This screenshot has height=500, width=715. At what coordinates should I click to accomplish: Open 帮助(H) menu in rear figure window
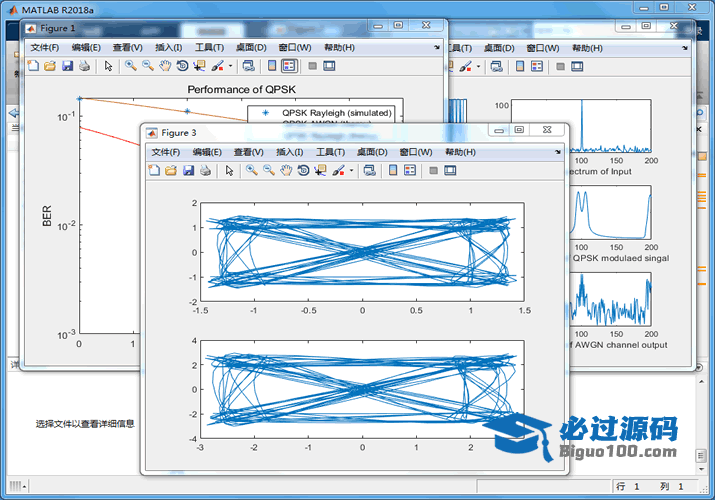pyautogui.click(x=587, y=48)
